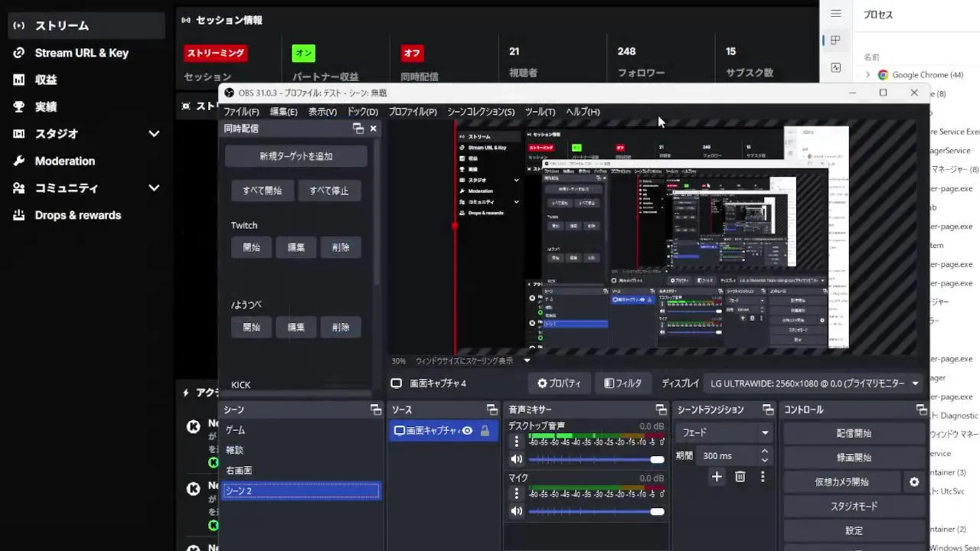The width and height of the screenshot is (980, 551).
Task: Adjust デスクトップ音声 volume slider
Action: coord(596,460)
